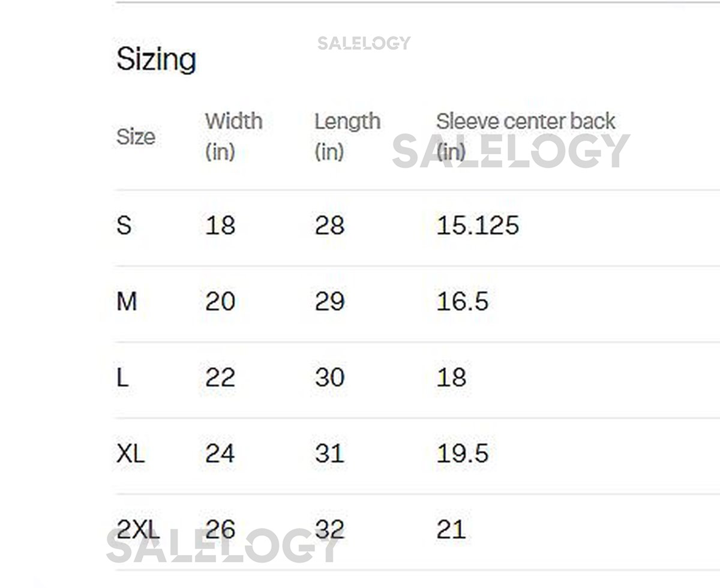720x588 pixels.
Task: Click the Sizing heading
Action: (x=156, y=59)
